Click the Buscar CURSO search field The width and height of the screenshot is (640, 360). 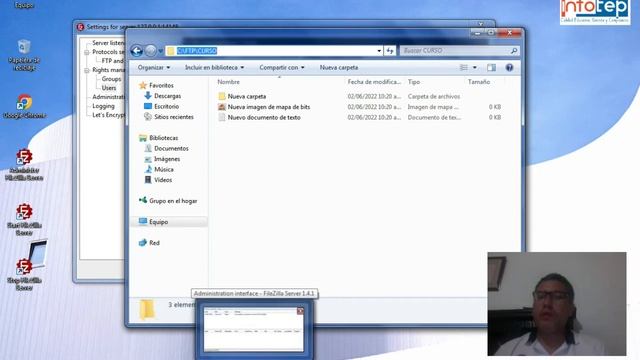[x=454, y=51]
